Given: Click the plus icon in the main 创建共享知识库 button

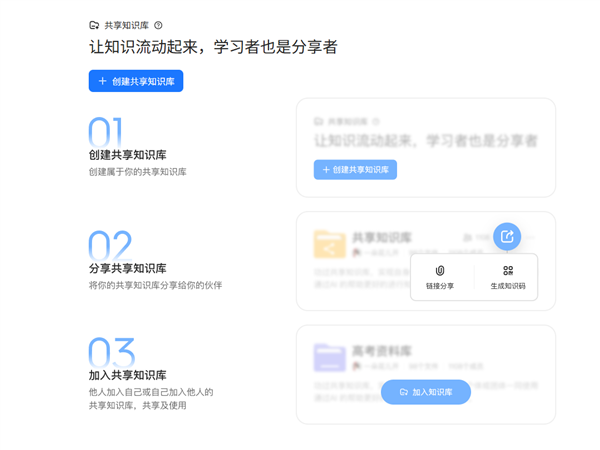Looking at the screenshot, I should (102, 81).
